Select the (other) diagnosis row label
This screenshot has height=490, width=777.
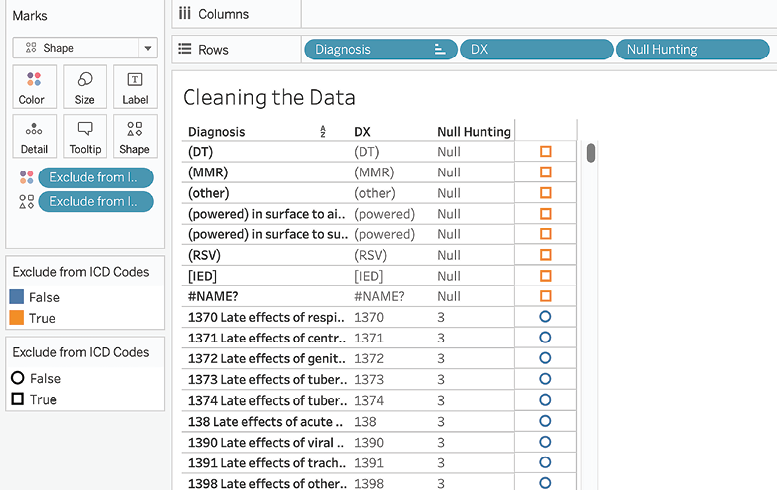pyautogui.click(x=209, y=193)
